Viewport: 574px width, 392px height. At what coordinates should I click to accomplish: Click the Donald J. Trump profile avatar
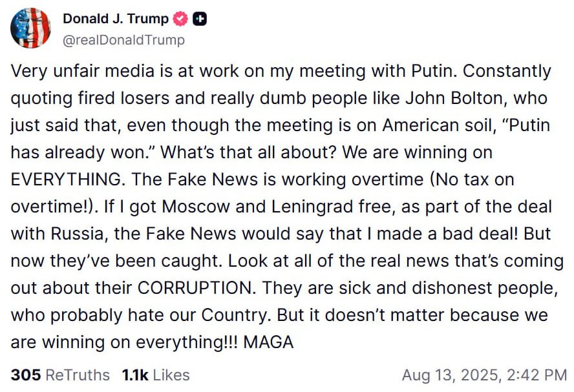point(30,28)
